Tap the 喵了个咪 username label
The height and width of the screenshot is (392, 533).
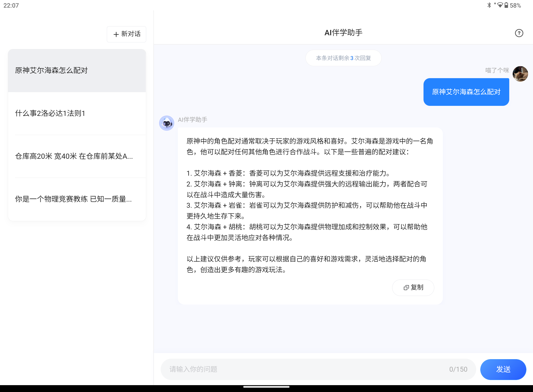coord(497,70)
